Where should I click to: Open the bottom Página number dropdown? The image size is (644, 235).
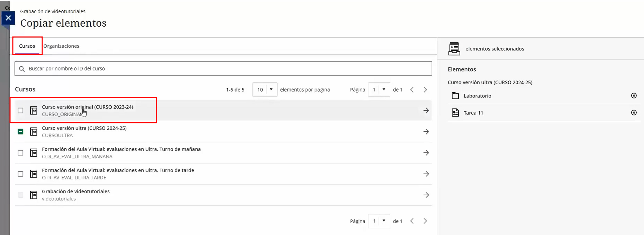pyautogui.click(x=379, y=221)
